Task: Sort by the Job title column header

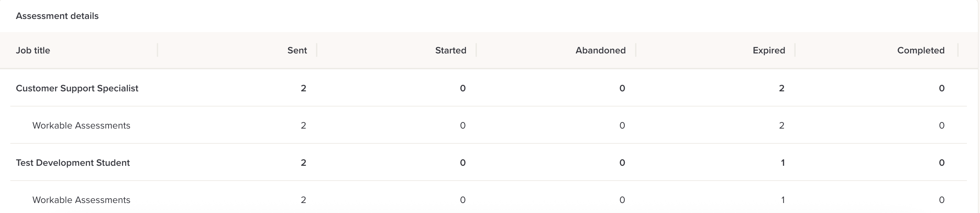Action: click(33, 51)
